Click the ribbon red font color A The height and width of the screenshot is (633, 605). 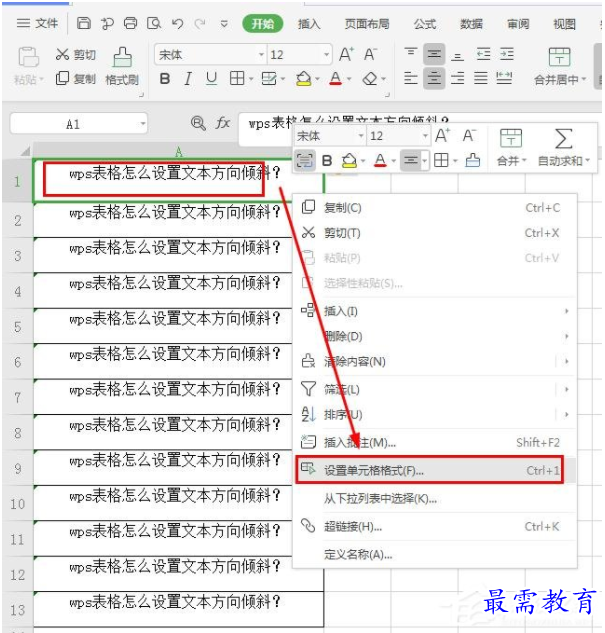[x=336, y=78]
